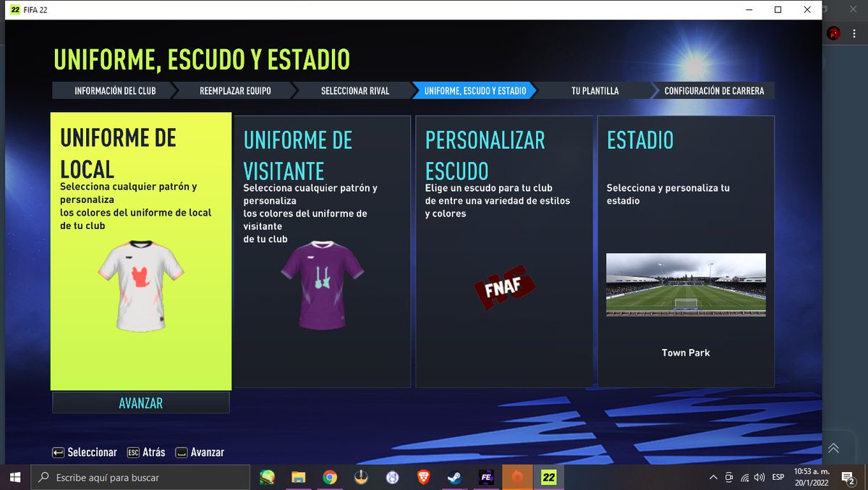Click the FIFA 22 title bar icon
Viewport: 868px width, 490px height.
point(14,9)
